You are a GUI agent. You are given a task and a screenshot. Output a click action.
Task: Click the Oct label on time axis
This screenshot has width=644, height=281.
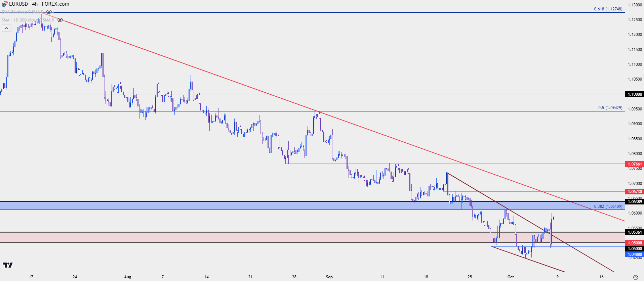point(511,277)
